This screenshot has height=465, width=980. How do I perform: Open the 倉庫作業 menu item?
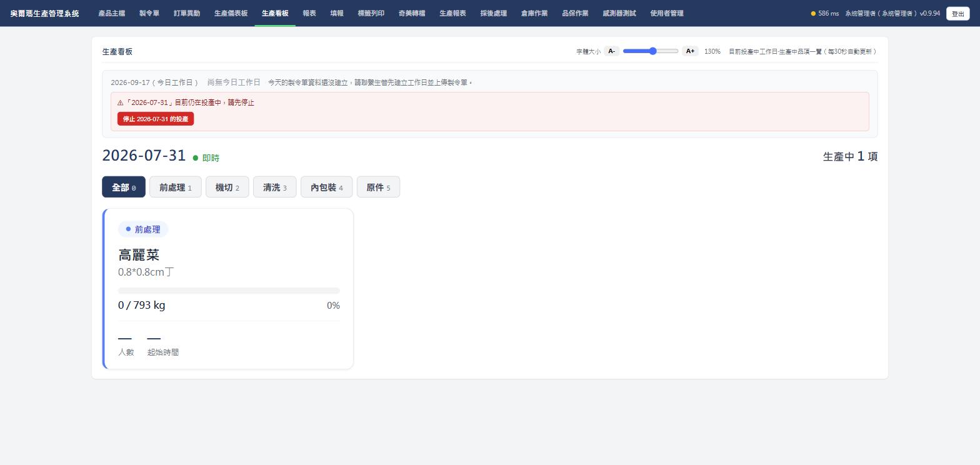(534, 13)
